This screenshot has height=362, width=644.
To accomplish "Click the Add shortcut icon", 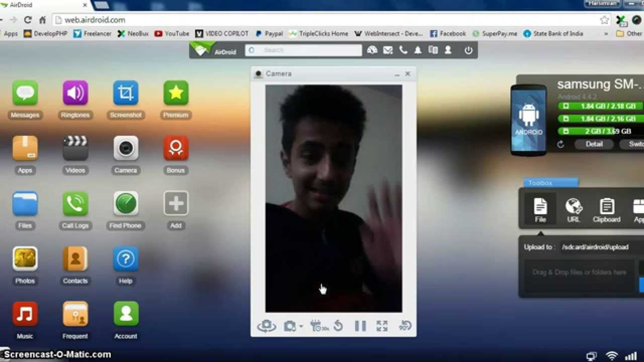I will pyautogui.click(x=176, y=204).
